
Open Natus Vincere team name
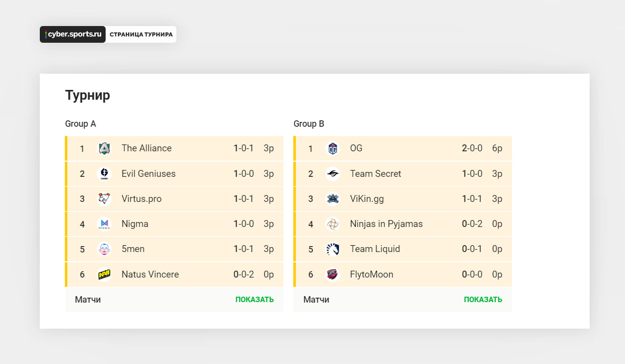point(150,275)
